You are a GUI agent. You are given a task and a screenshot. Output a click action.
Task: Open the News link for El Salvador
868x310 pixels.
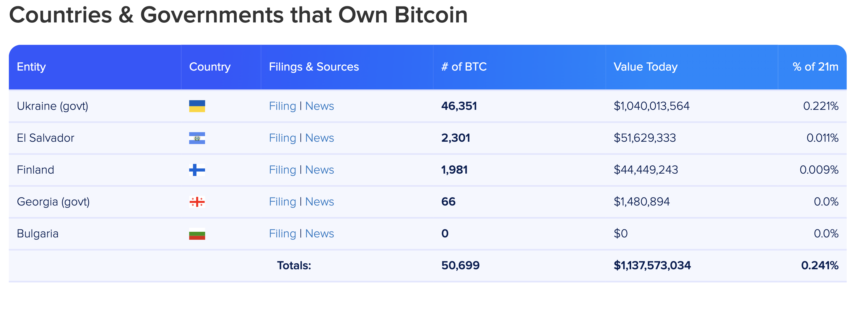319,138
